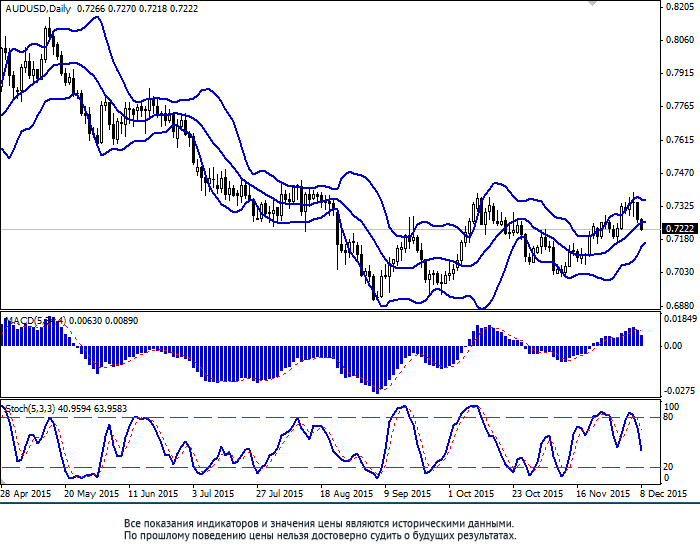Click the MACD zero level 0.00 label
Image resolution: width=700 pixels, height=552 pixels.
click(x=673, y=346)
